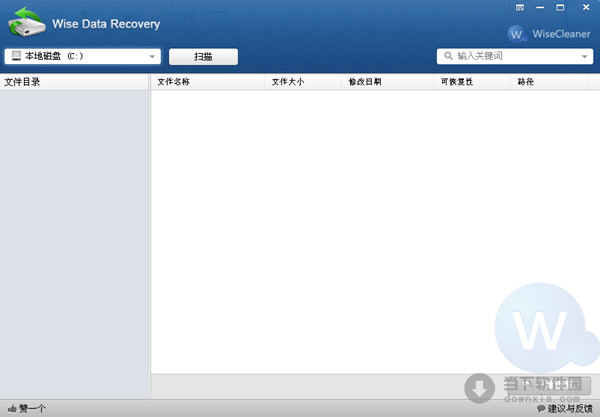Expand the keyword search dropdown arrow
The width and height of the screenshot is (600, 417).
point(584,57)
